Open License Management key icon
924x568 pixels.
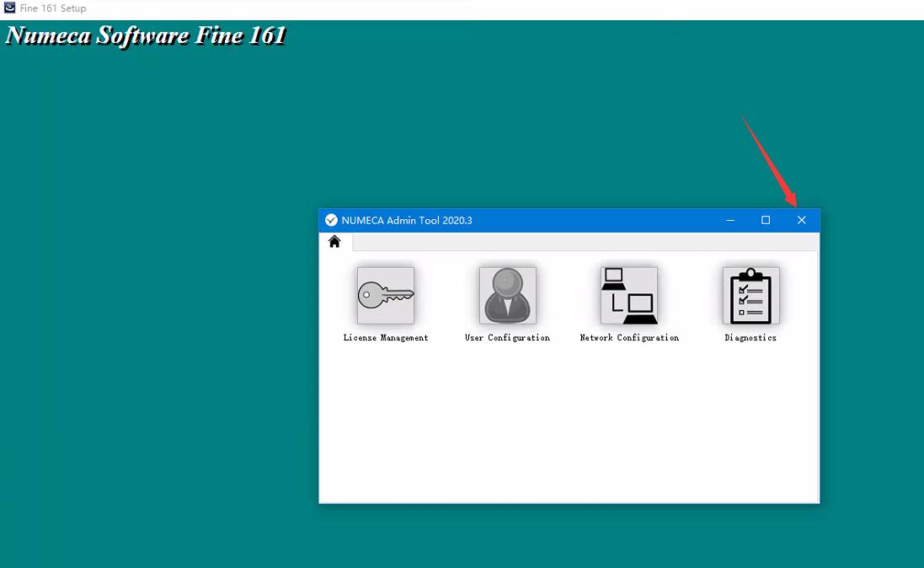[385, 296]
